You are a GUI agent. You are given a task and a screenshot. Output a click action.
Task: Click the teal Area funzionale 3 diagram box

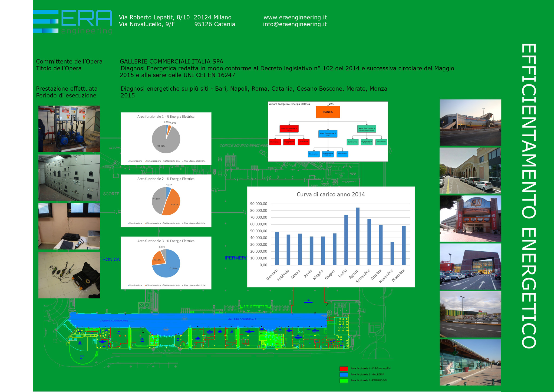click(x=367, y=129)
